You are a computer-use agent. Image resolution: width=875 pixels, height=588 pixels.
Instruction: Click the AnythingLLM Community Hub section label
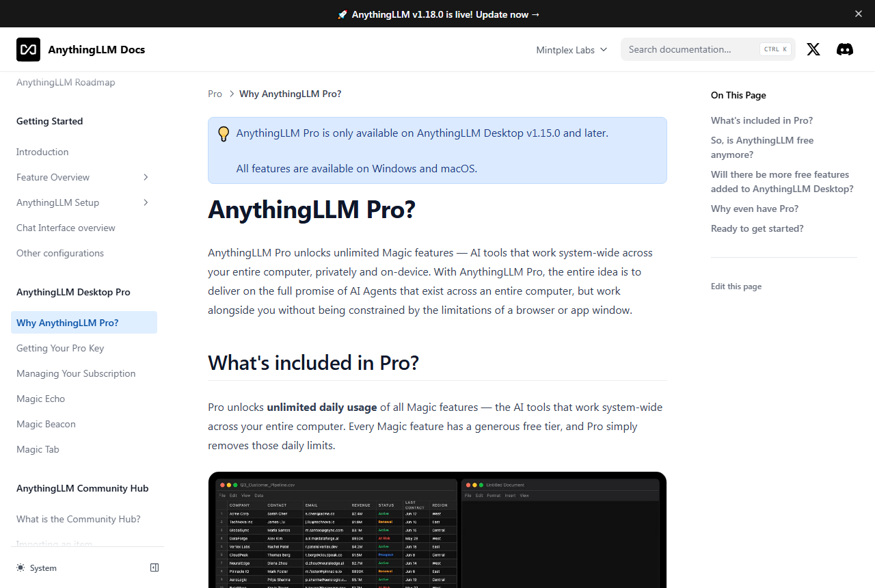pos(82,488)
